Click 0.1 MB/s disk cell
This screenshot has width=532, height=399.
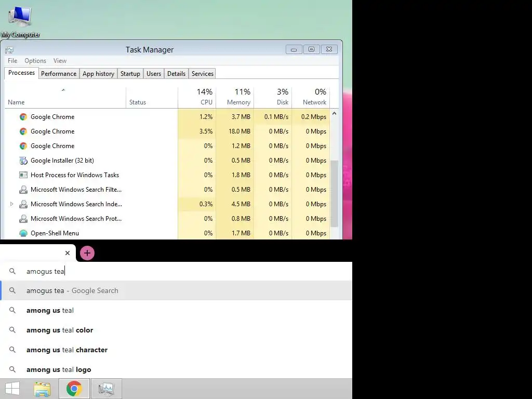click(x=273, y=117)
